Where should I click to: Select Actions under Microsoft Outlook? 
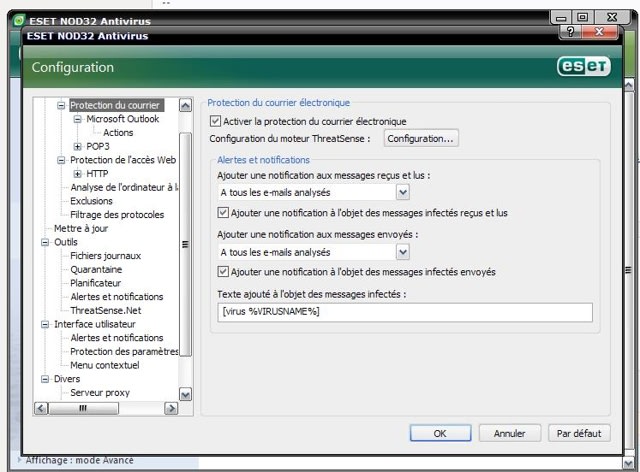click(x=118, y=133)
